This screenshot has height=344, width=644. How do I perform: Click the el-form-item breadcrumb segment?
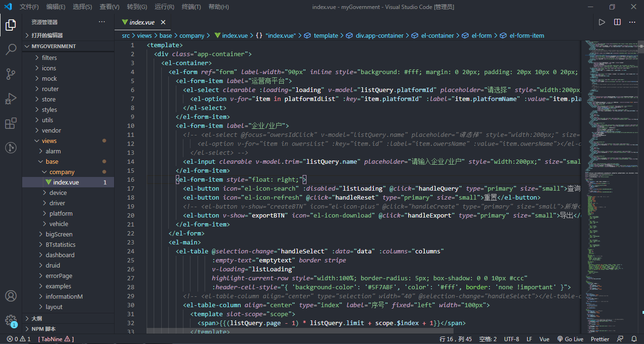point(522,35)
